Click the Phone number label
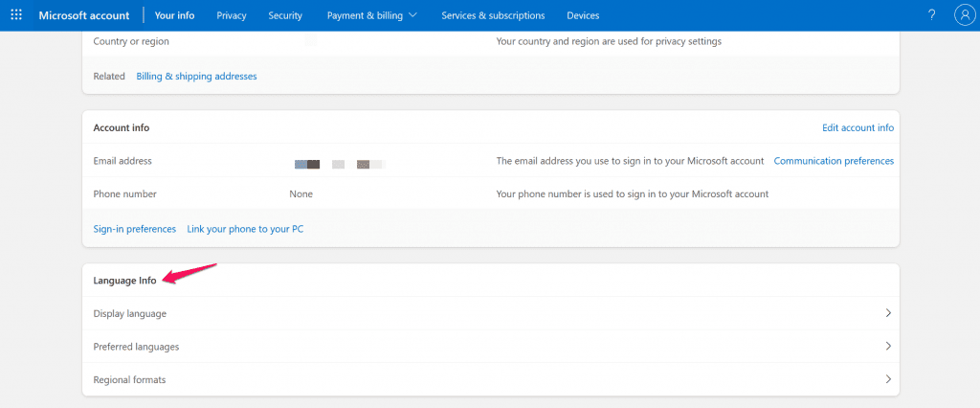980x408 pixels. click(124, 194)
